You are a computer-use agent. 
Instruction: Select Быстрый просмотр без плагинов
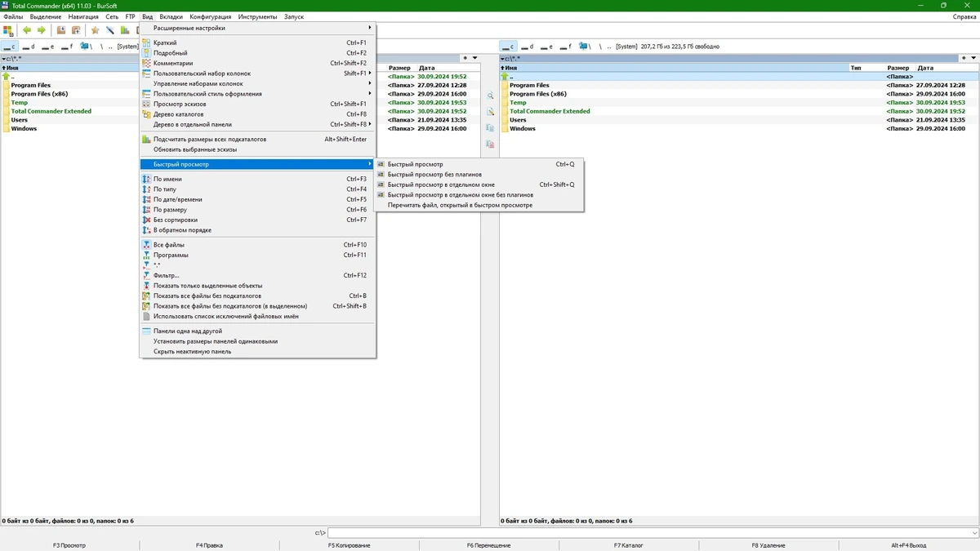tap(479, 175)
